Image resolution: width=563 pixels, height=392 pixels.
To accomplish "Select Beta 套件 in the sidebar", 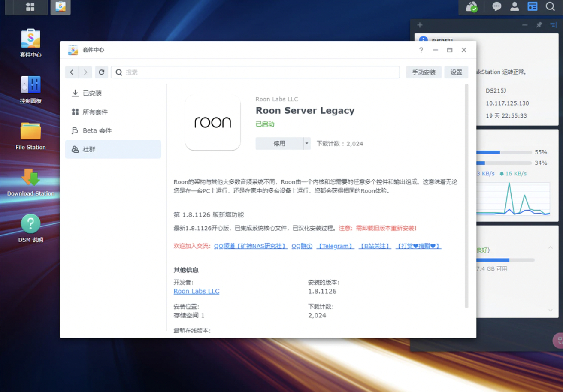I will (x=97, y=130).
